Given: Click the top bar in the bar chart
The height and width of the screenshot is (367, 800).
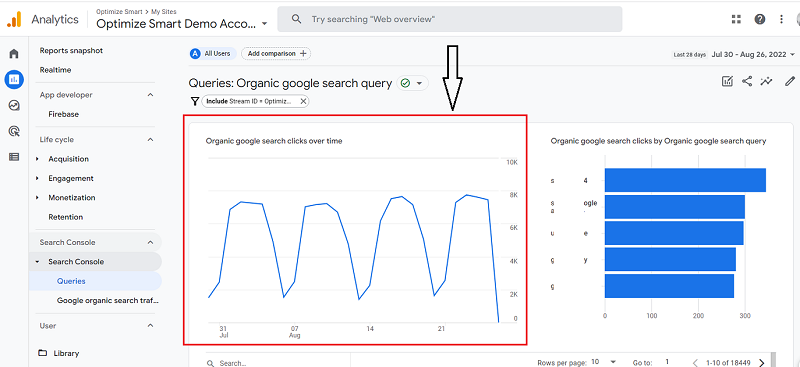Looking at the screenshot, I should (x=685, y=180).
